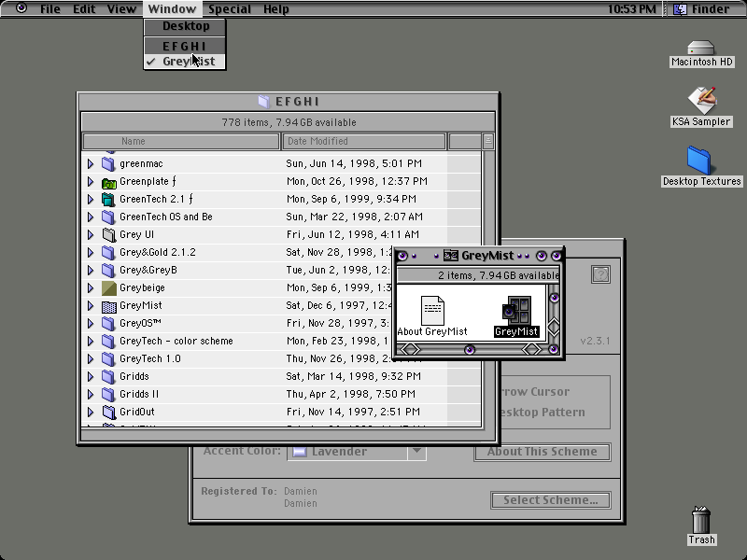Open the Edit menu
The width and height of the screenshot is (747, 560).
pyautogui.click(x=84, y=8)
